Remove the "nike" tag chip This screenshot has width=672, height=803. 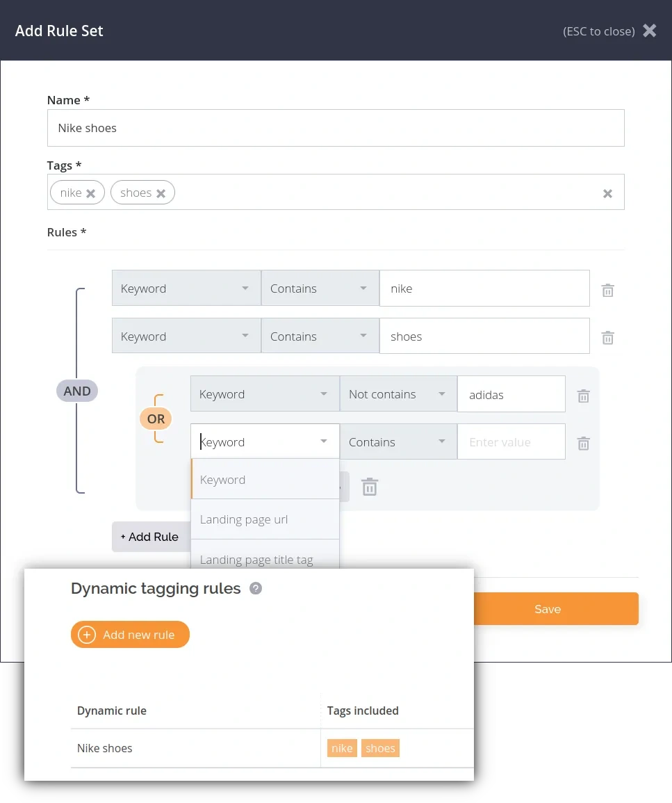[92, 193]
